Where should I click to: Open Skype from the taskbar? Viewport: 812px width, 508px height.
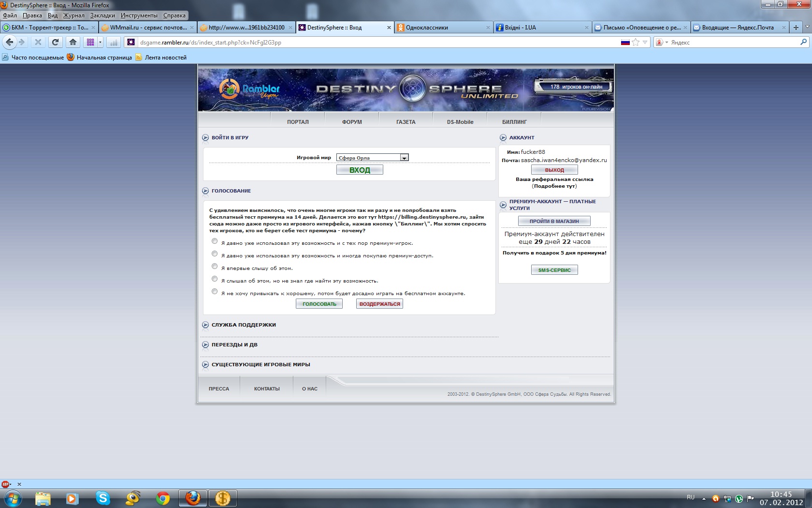coord(102,498)
